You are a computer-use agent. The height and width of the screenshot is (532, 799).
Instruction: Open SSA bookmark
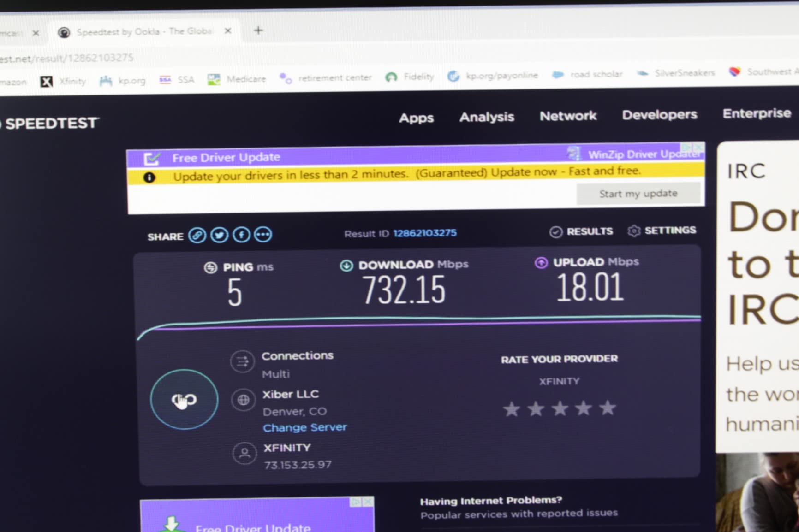(x=177, y=80)
